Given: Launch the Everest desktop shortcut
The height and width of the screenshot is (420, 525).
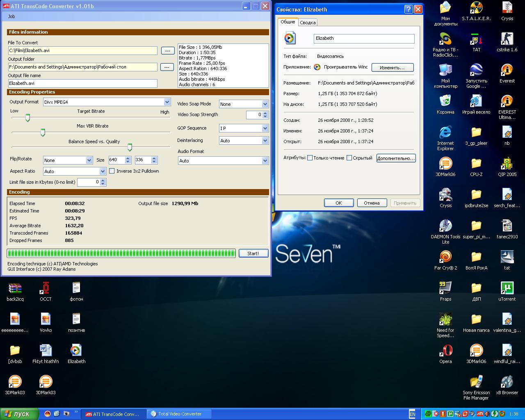Looking at the screenshot, I should 507,70.
